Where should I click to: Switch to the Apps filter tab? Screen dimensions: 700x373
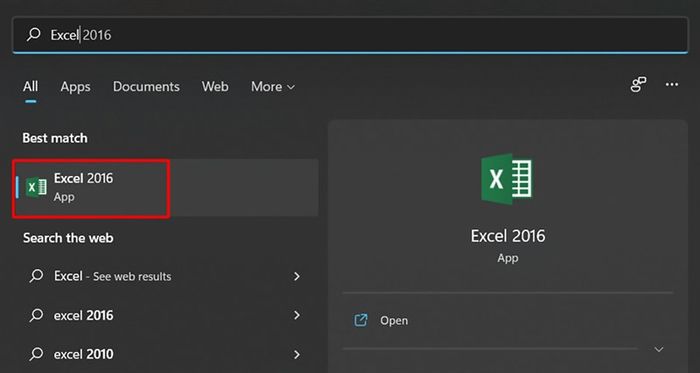click(x=75, y=87)
